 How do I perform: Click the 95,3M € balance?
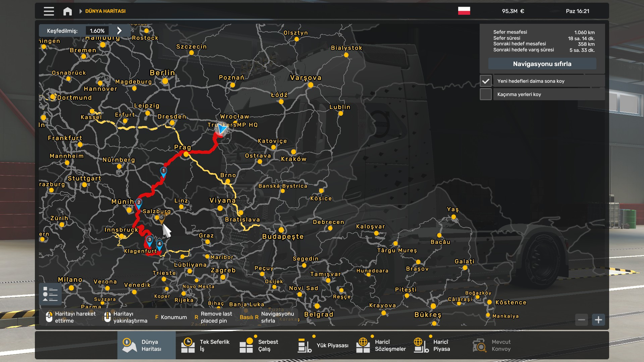pyautogui.click(x=513, y=11)
